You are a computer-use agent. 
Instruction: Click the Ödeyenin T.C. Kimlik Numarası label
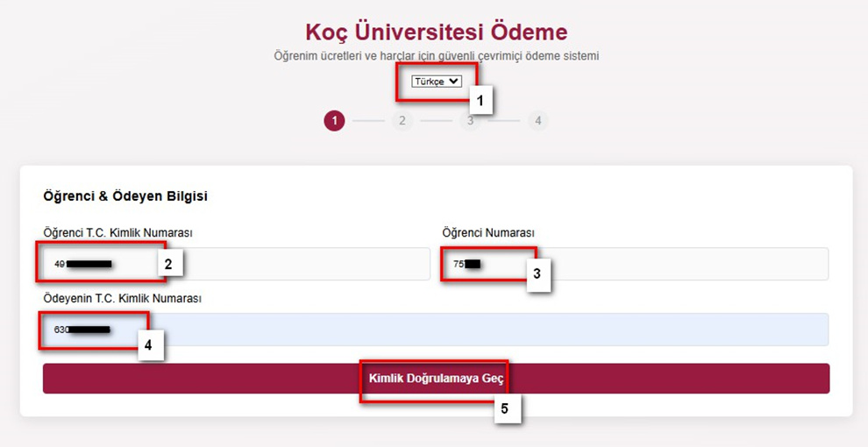(x=122, y=298)
